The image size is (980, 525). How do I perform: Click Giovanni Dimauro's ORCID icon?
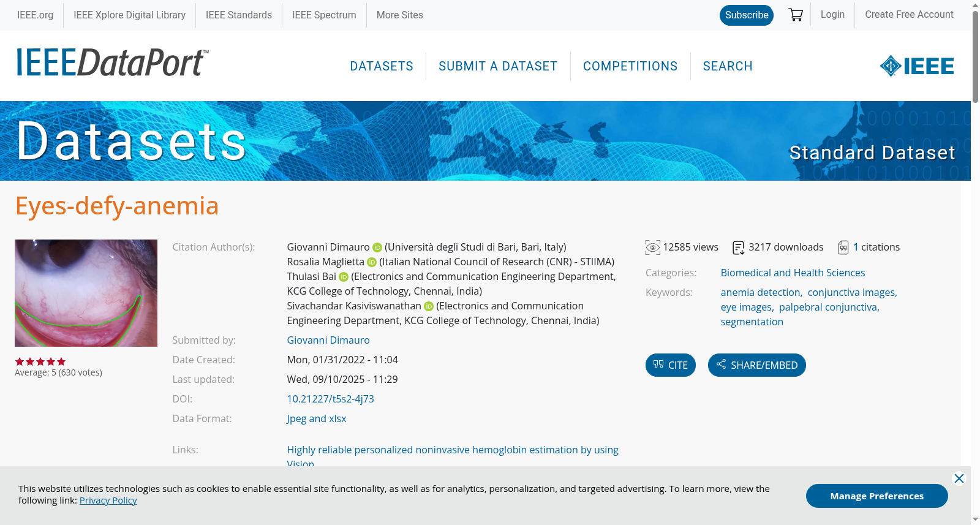point(377,247)
